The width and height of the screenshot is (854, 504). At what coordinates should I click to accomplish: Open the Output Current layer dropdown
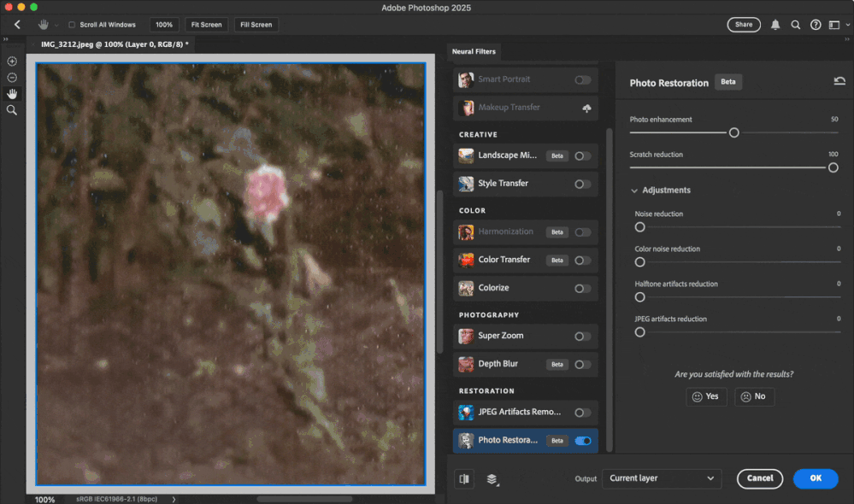[x=661, y=478]
